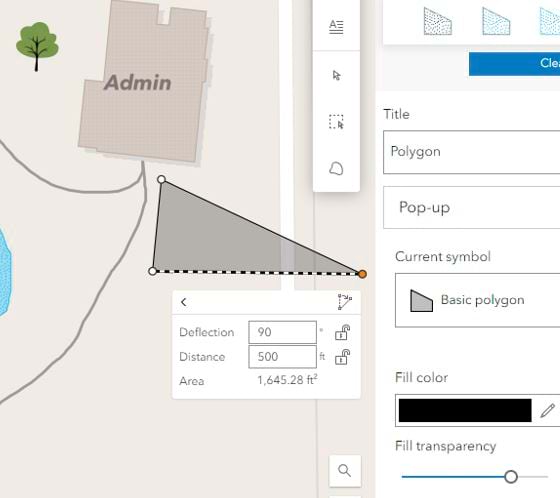Pick the blue dotted polygon pattern
The image size is (560, 498).
coord(496,22)
